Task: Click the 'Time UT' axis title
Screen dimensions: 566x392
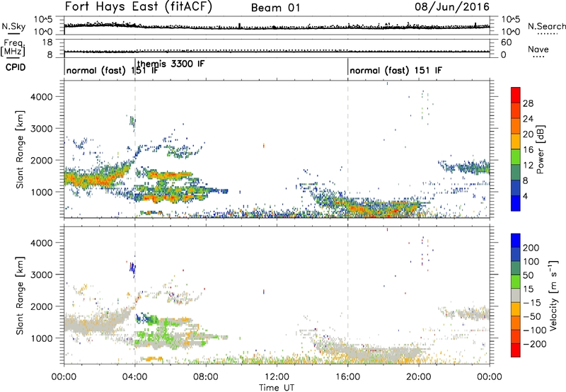Action: [x=277, y=388]
